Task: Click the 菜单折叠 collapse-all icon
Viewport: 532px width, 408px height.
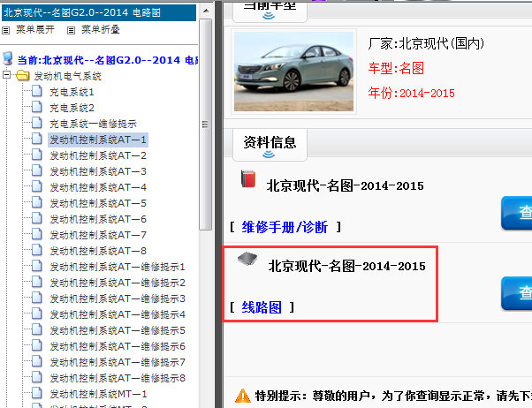Action: [71, 31]
